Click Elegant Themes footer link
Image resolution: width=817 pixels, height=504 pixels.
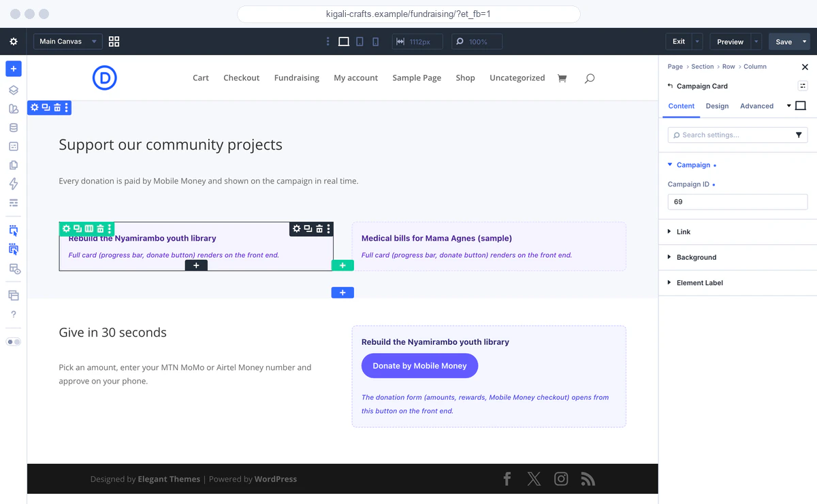(x=169, y=479)
